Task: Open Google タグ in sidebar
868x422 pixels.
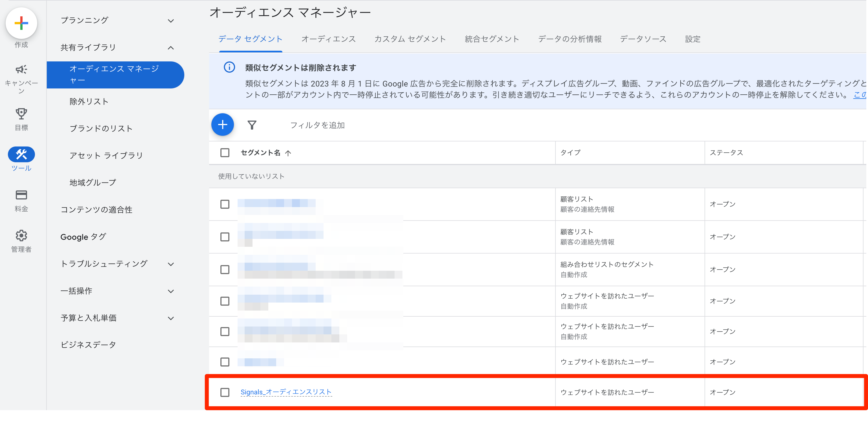Action: (83, 237)
